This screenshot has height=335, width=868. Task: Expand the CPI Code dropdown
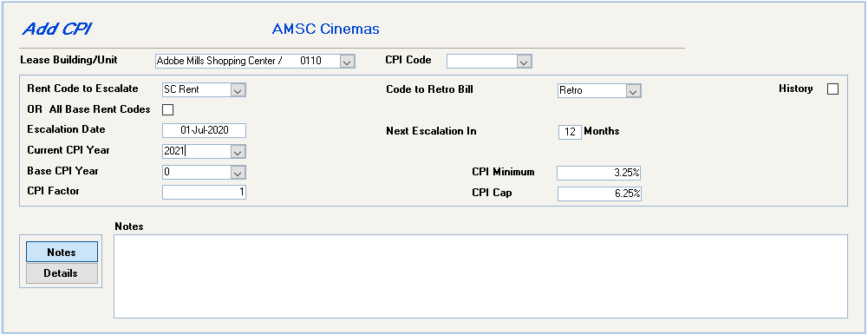click(525, 62)
